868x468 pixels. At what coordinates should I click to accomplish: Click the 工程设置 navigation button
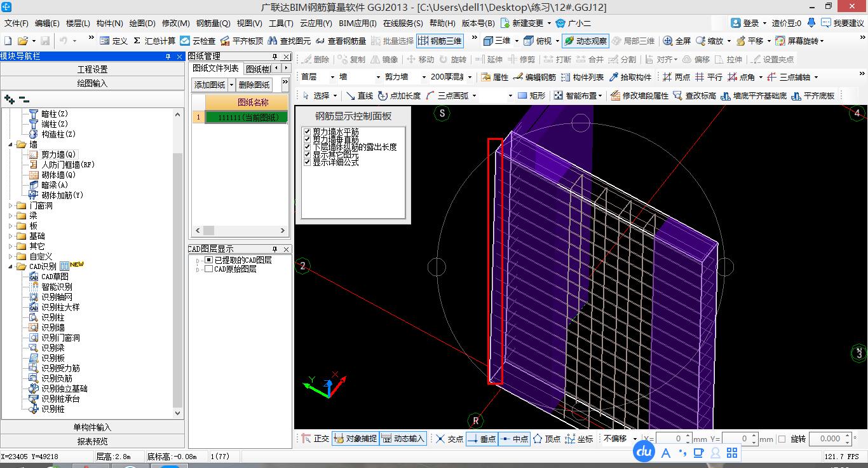tap(93, 69)
